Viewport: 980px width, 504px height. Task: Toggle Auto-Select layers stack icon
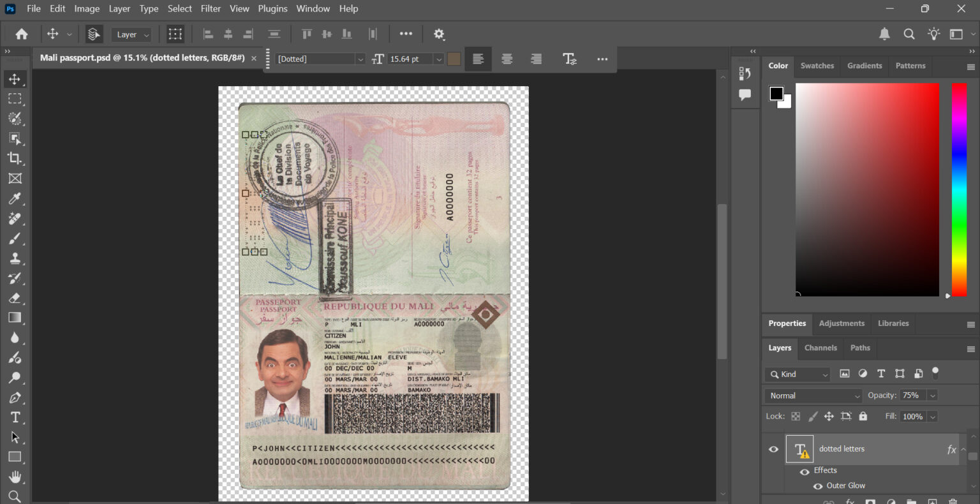[x=94, y=34]
